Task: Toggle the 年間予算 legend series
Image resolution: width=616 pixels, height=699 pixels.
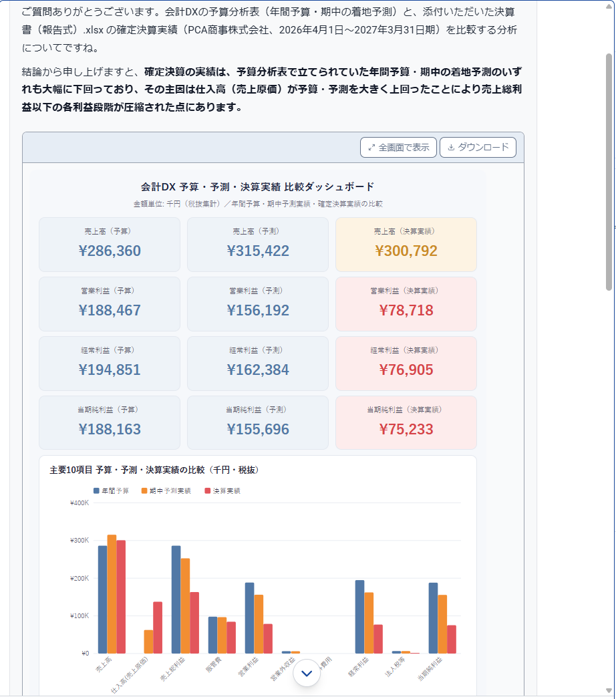Action: coord(111,491)
